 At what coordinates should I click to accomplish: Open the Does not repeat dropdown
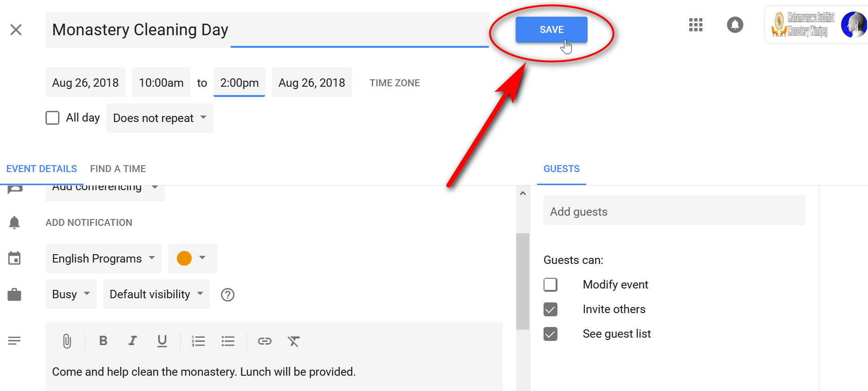[160, 118]
